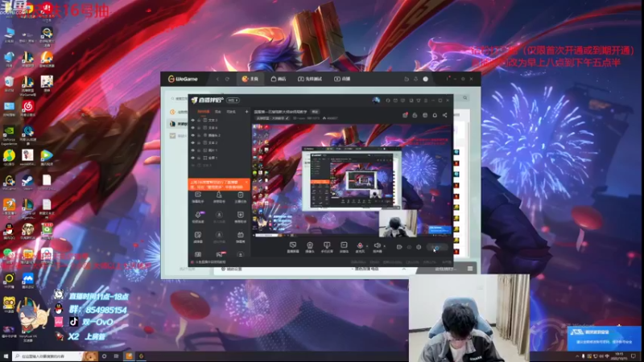
Task: Select the 文本2 layer row
Action: [219, 143]
